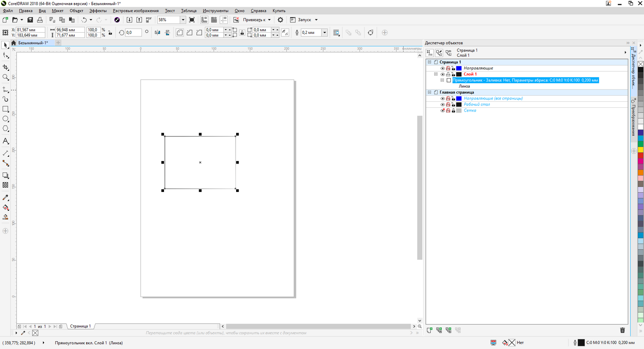644x349 pixels.
Task: Expand the Привязать к dropdown
Action: click(269, 20)
